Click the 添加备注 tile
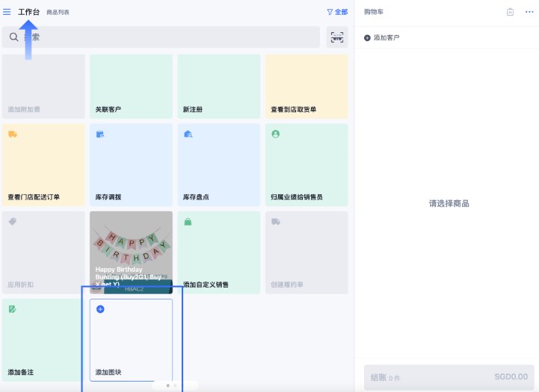Image resolution: width=539 pixels, height=392 pixels. point(43,340)
